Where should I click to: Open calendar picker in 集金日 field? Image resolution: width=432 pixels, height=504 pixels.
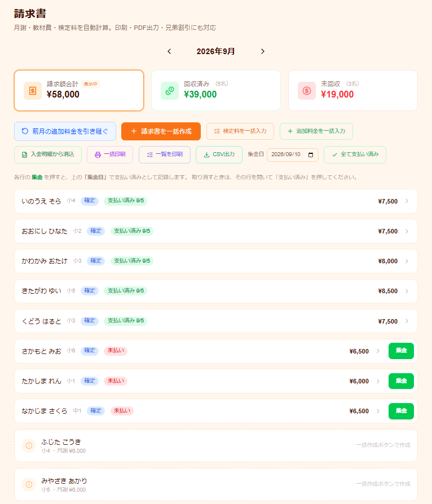coord(311,155)
